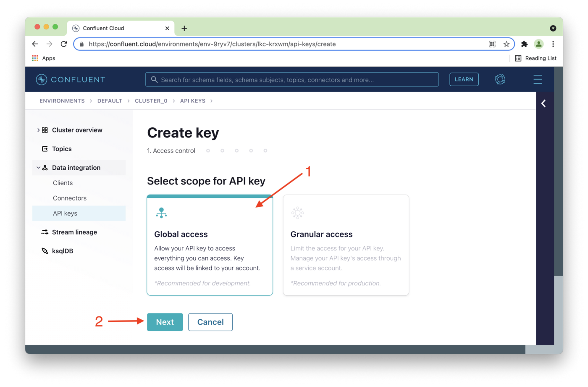Image resolution: width=588 pixels, height=387 pixels.
Task: Click the Granular access icon
Action: coord(297,213)
